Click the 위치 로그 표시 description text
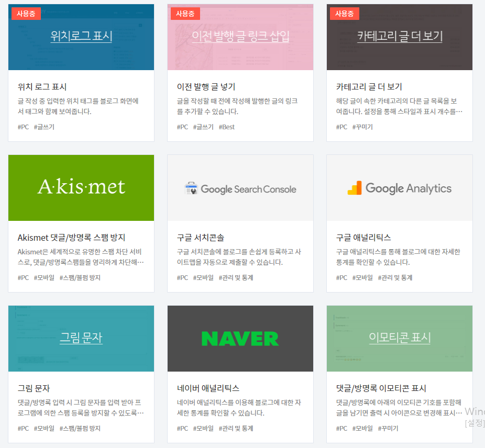 tap(78, 106)
